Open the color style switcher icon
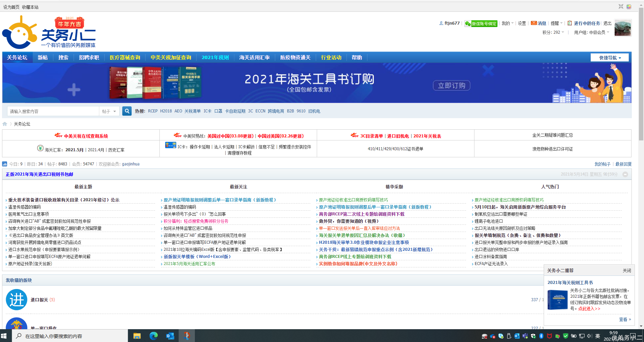This screenshot has width=644, height=342. coord(629,6)
